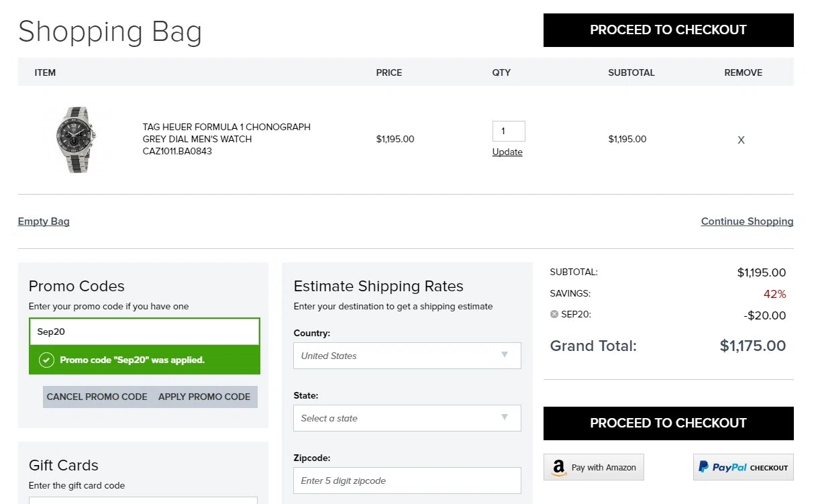Open the TAG Heuer Formula 1 product title

[227, 139]
